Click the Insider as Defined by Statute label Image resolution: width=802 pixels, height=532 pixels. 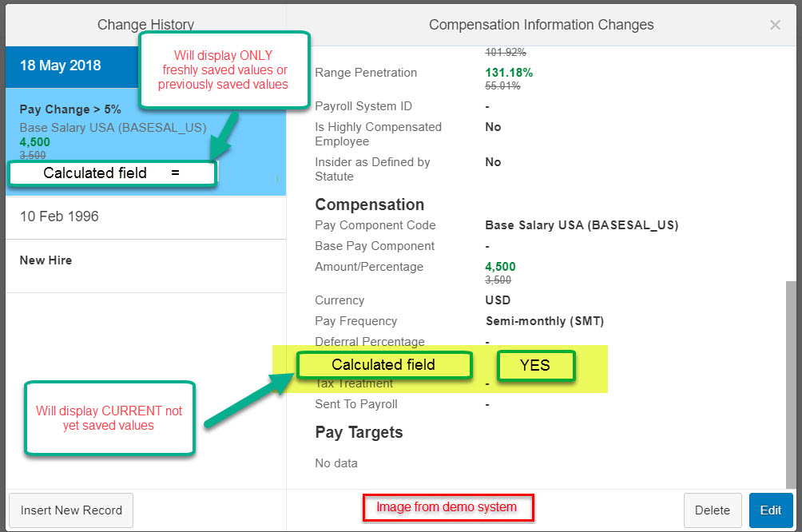372,169
